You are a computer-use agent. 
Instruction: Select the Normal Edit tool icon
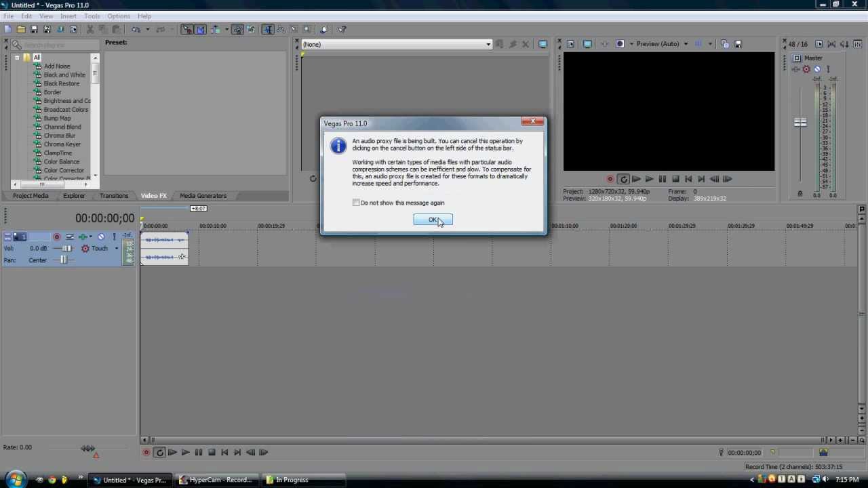pyautogui.click(x=268, y=29)
